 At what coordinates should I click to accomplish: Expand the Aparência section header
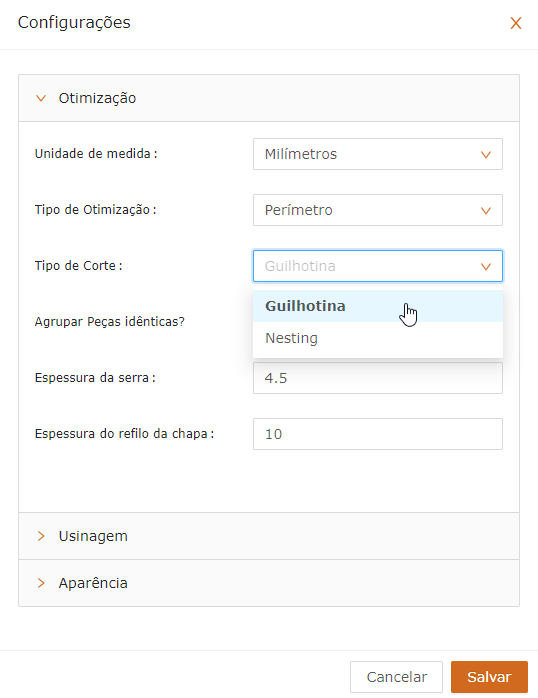pyautogui.click(x=269, y=583)
